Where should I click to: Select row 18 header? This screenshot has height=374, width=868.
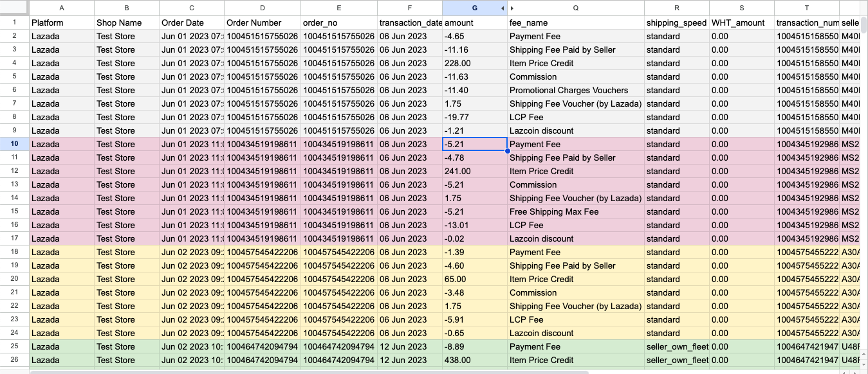click(x=14, y=253)
